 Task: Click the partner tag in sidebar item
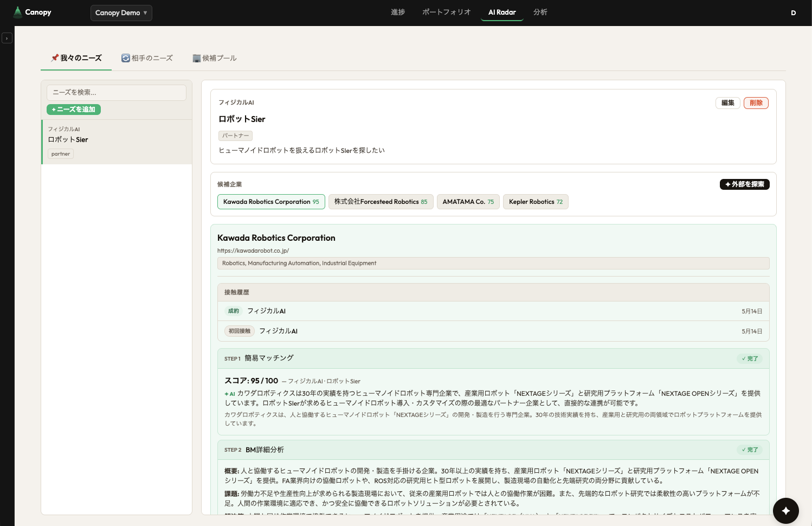[61, 154]
